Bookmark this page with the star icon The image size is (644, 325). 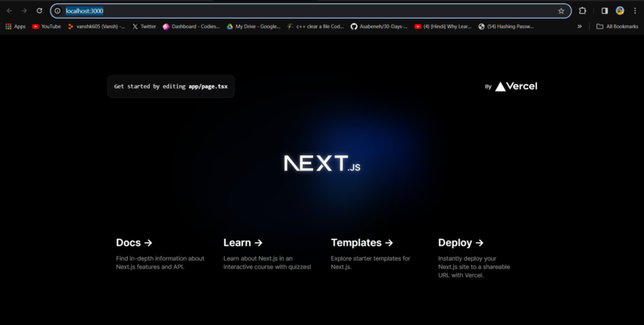point(561,11)
